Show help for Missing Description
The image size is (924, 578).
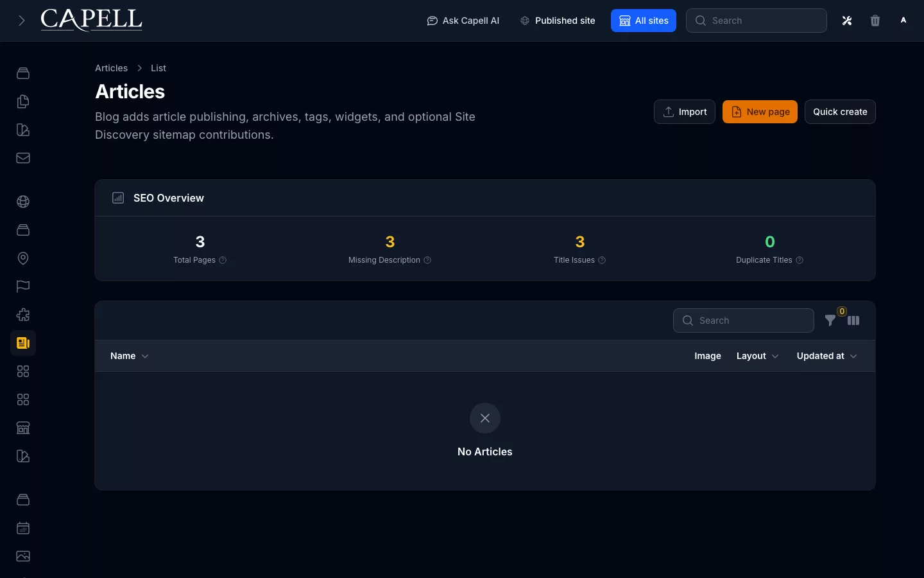point(427,260)
